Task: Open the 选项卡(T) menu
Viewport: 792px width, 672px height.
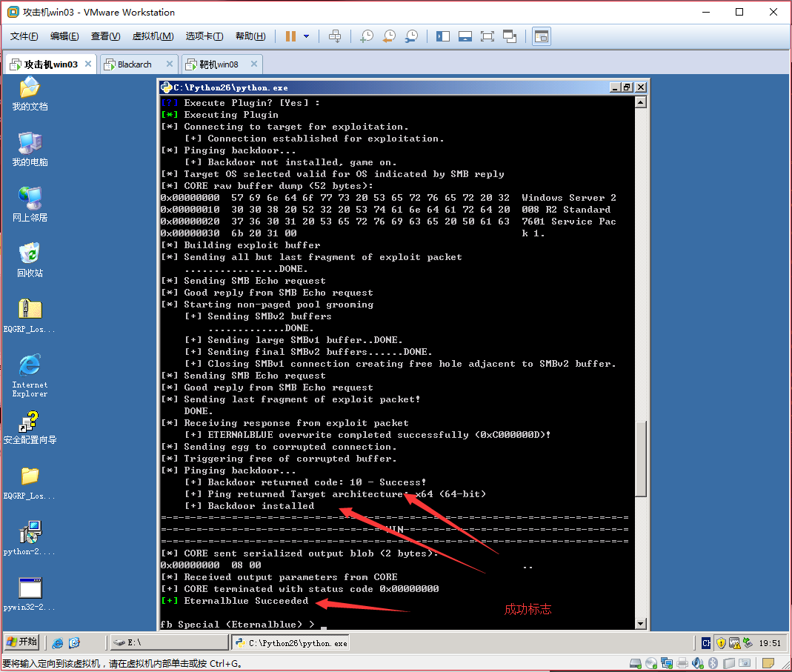Action: pos(204,36)
